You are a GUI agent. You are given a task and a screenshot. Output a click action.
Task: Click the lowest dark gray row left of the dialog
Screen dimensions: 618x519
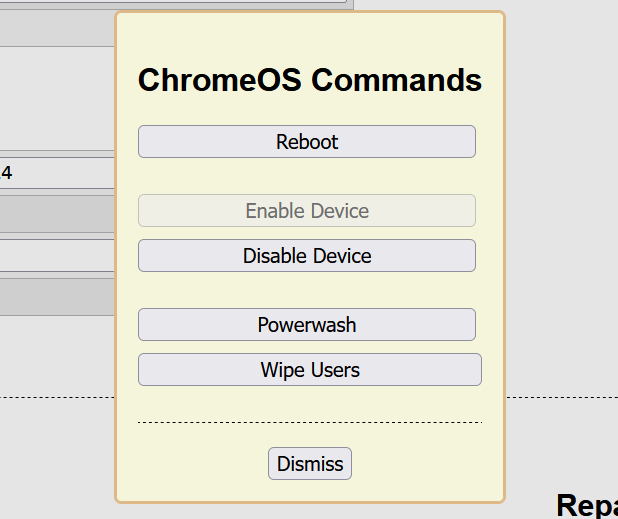coord(57,296)
